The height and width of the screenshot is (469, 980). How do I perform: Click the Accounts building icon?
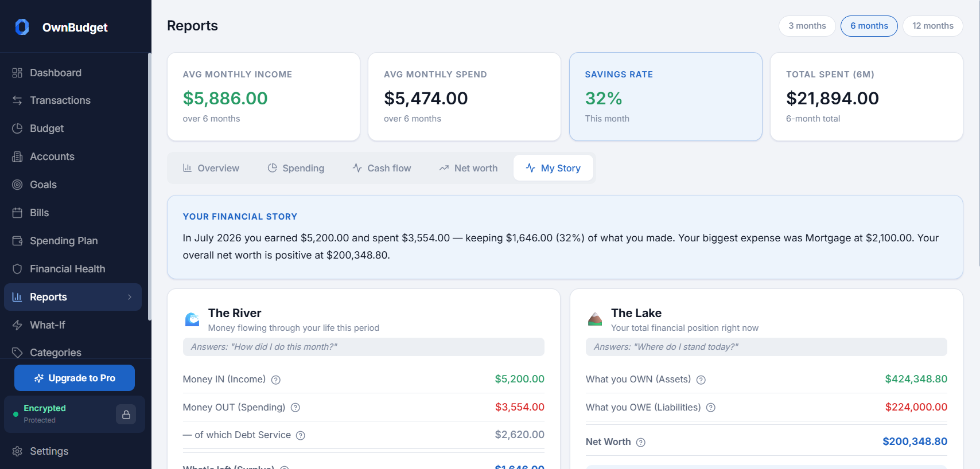17,157
